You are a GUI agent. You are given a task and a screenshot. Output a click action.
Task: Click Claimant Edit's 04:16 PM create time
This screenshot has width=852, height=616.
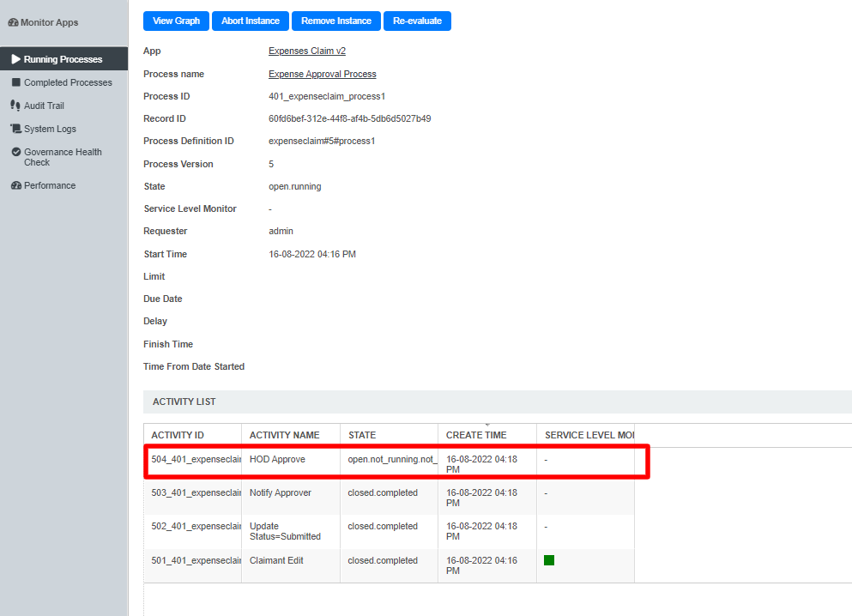[481, 565]
